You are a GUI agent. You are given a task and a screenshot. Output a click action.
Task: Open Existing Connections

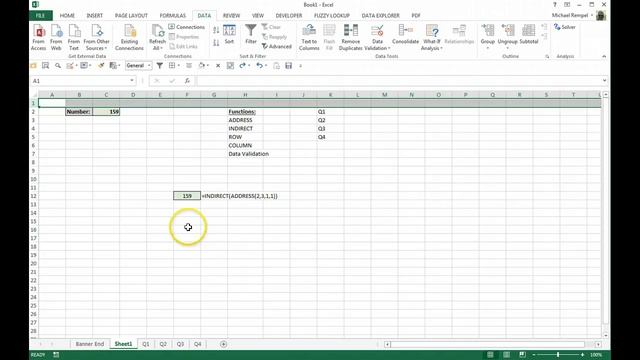point(129,37)
